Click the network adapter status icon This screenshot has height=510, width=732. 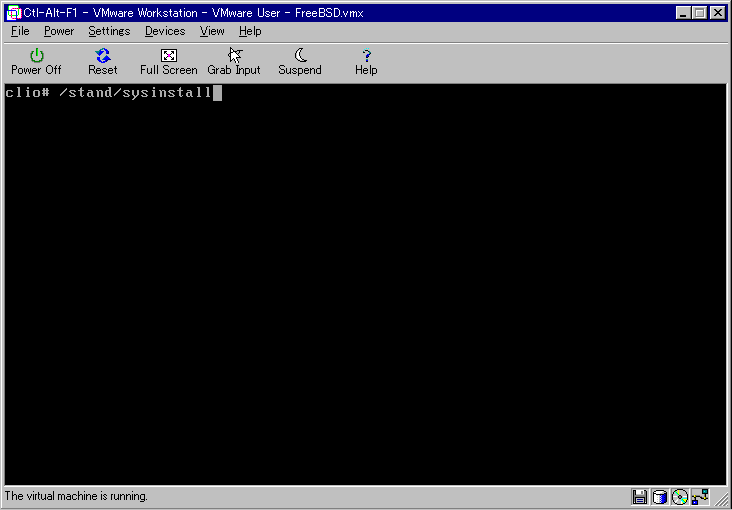700,496
